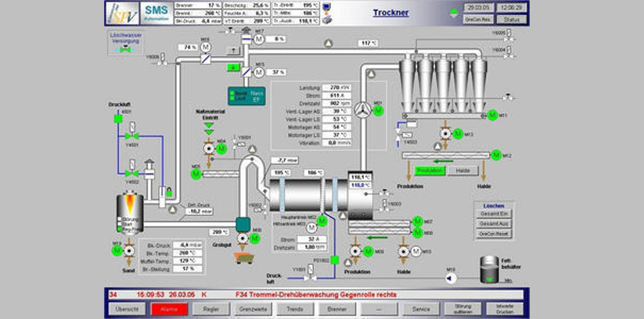Click the Istwerte Drucken button
This screenshot has width=644, height=319.
(505, 309)
